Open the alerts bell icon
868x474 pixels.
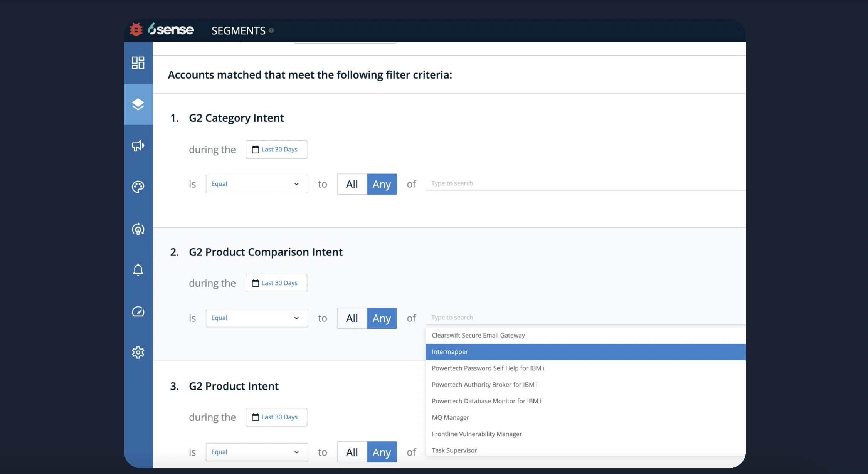138,269
